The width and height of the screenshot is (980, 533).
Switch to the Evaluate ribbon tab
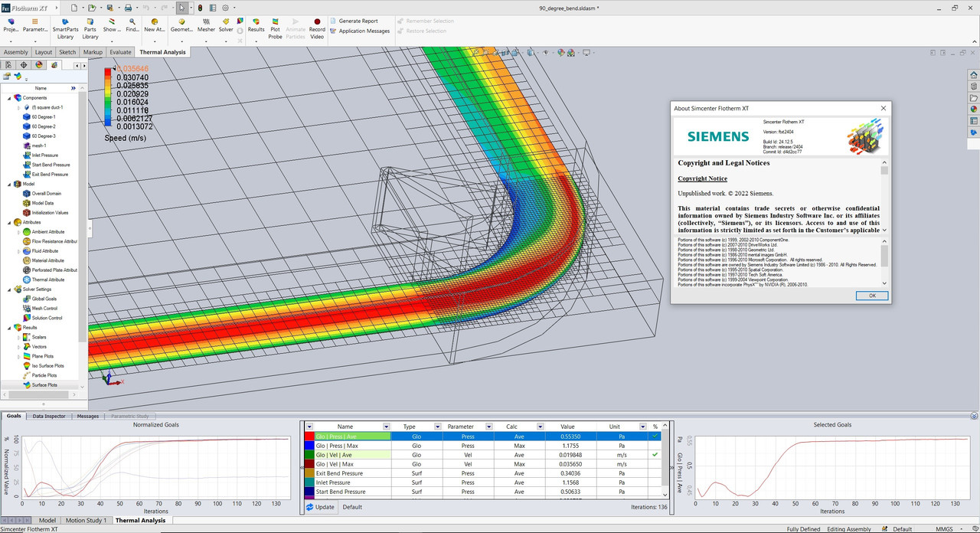click(120, 52)
